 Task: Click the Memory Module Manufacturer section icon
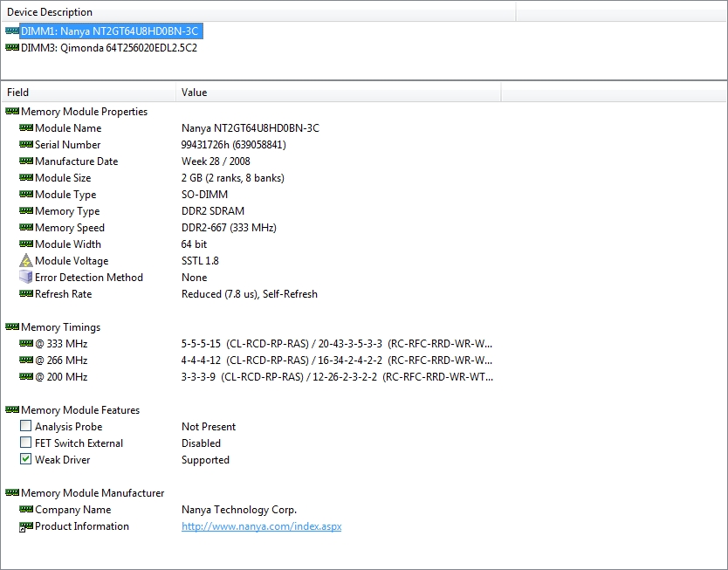[x=11, y=493]
